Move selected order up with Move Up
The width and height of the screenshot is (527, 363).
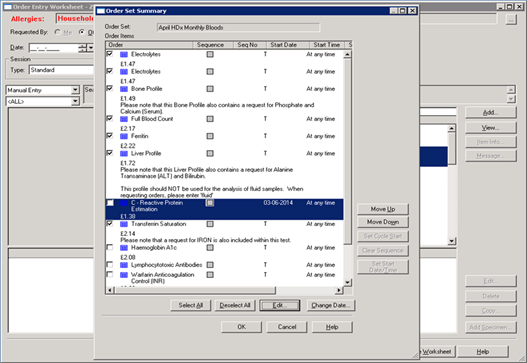(x=383, y=209)
